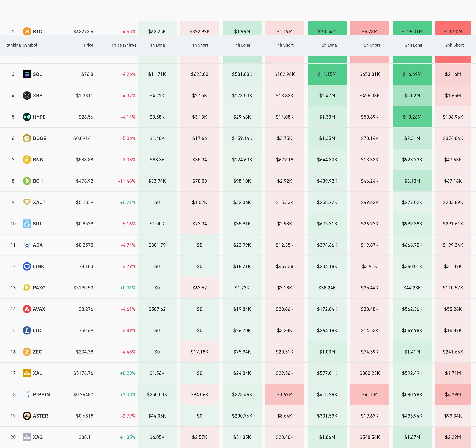This screenshot has width=476, height=448.
Task: Sort by Ranking column header
Action: (x=13, y=45)
